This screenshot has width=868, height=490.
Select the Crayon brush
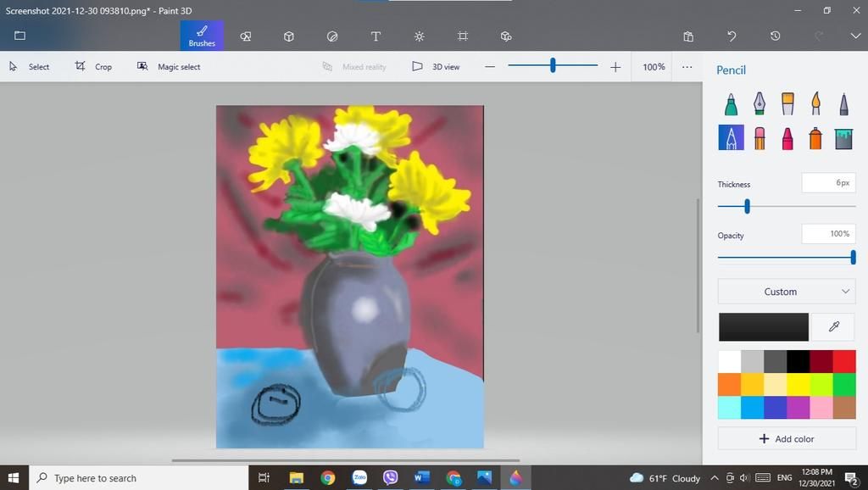787,138
